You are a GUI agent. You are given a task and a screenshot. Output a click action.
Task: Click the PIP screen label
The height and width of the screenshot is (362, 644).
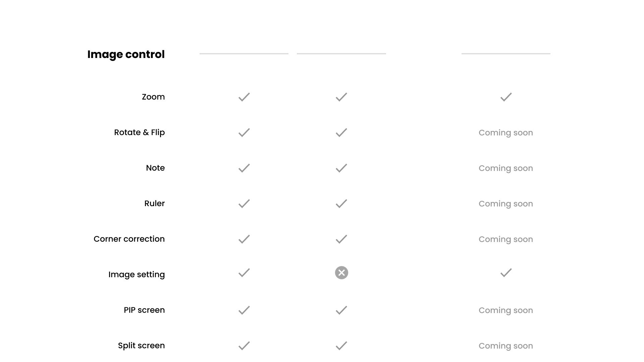(x=144, y=310)
